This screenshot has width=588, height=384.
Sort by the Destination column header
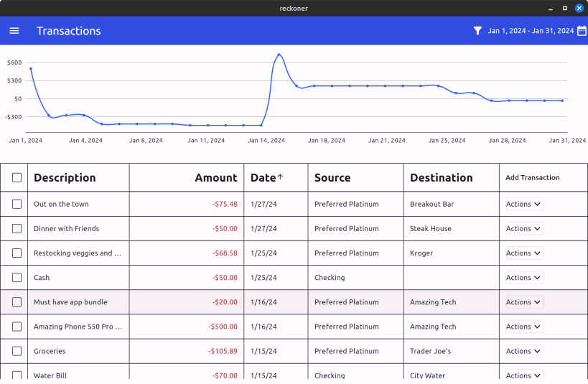pos(441,177)
